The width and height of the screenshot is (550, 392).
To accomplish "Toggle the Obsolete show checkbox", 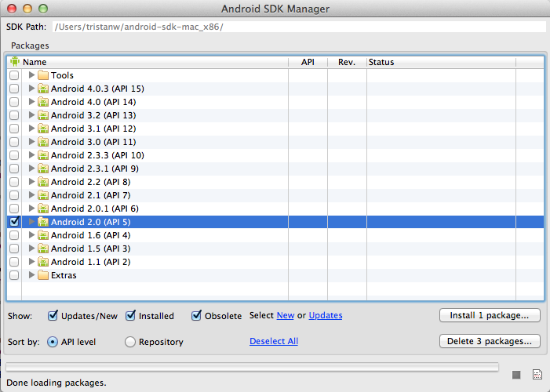I will coord(196,316).
